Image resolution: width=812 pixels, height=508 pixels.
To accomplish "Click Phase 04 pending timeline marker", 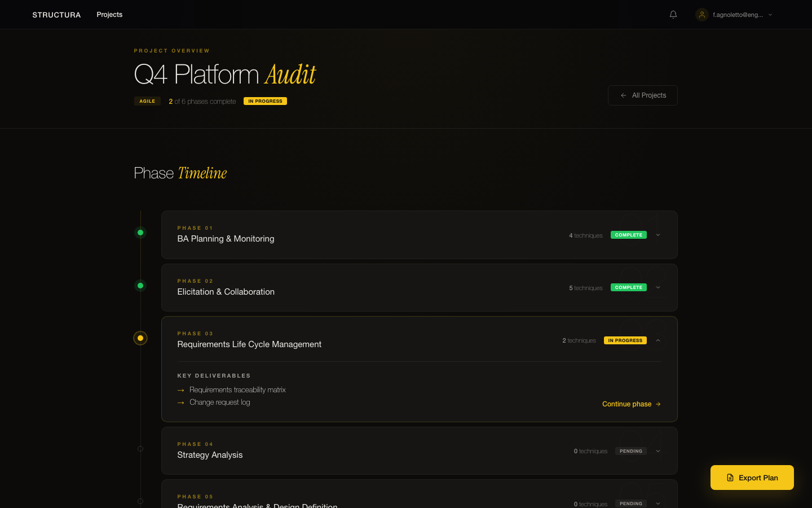I will tap(140, 449).
